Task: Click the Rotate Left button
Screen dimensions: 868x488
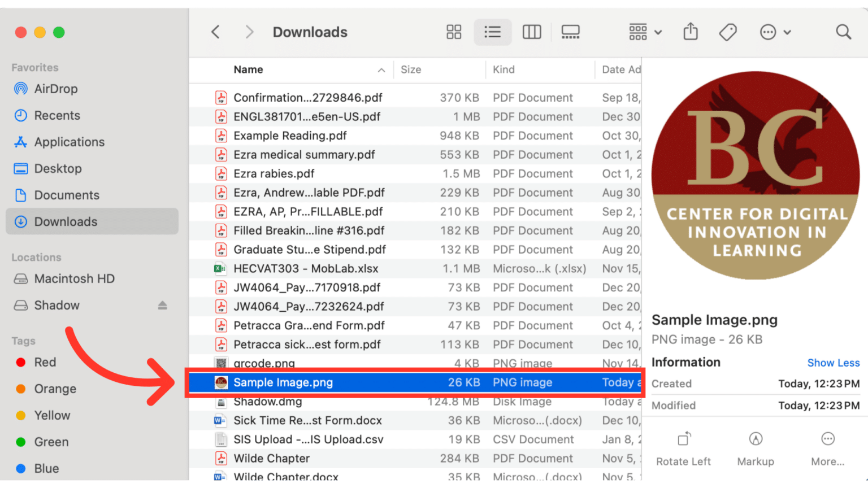Action: click(x=683, y=446)
